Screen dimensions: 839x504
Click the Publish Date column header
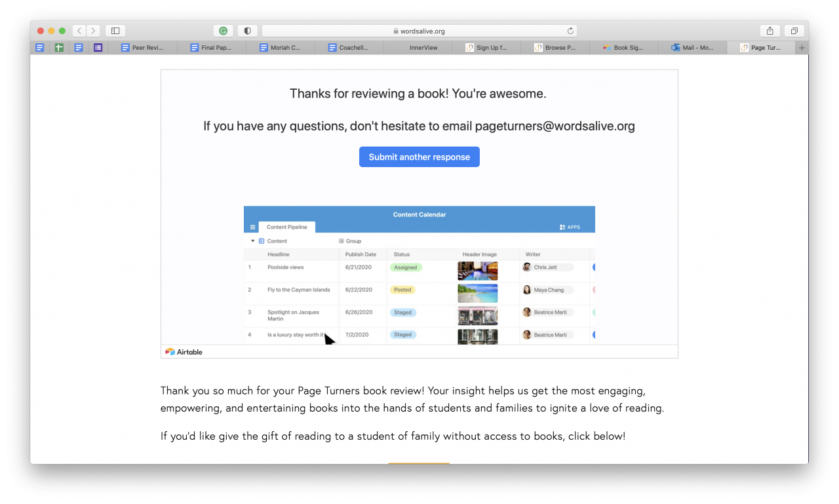[361, 254]
